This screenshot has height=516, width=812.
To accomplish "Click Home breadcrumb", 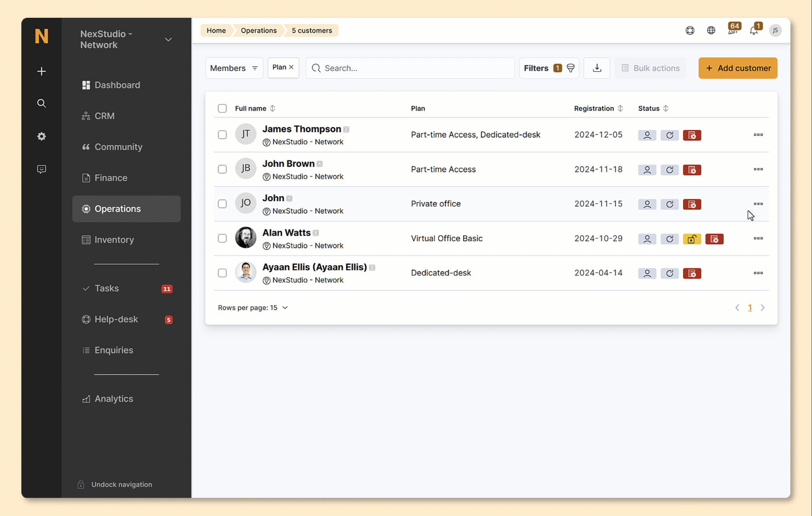I will pos(216,30).
